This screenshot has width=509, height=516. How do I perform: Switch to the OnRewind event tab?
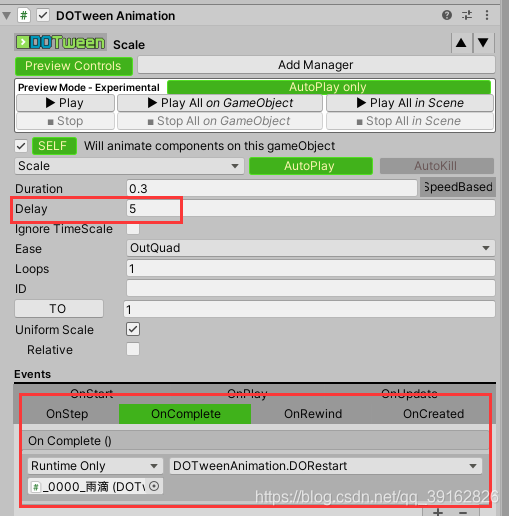[x=313, y=414]
